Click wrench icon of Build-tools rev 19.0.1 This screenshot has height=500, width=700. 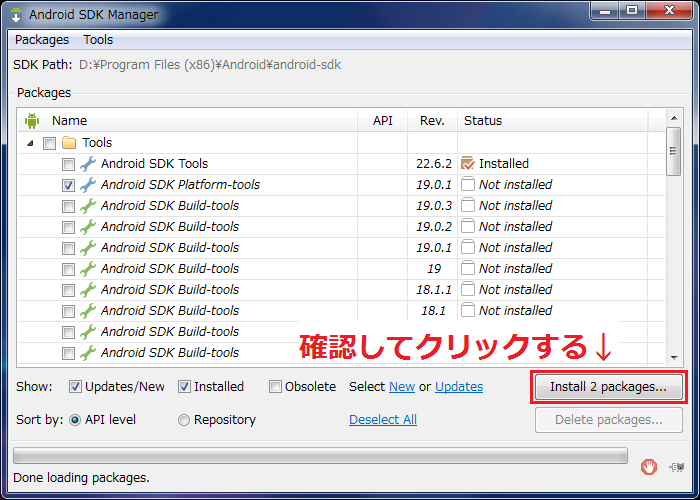coord(88,248)
